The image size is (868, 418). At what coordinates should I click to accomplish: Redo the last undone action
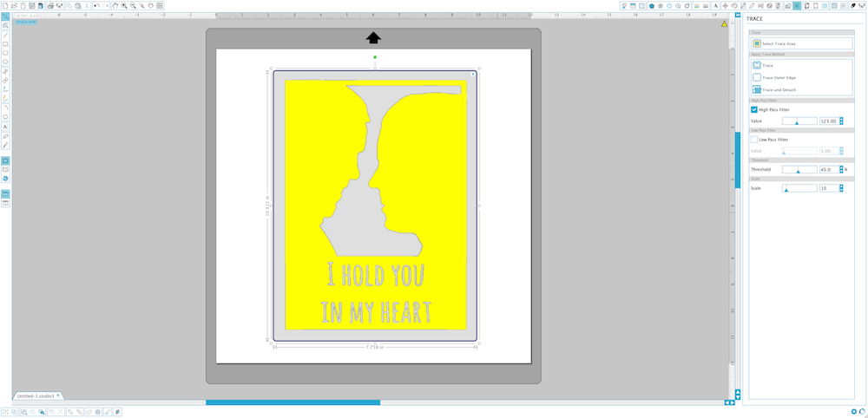click(106, 5)
